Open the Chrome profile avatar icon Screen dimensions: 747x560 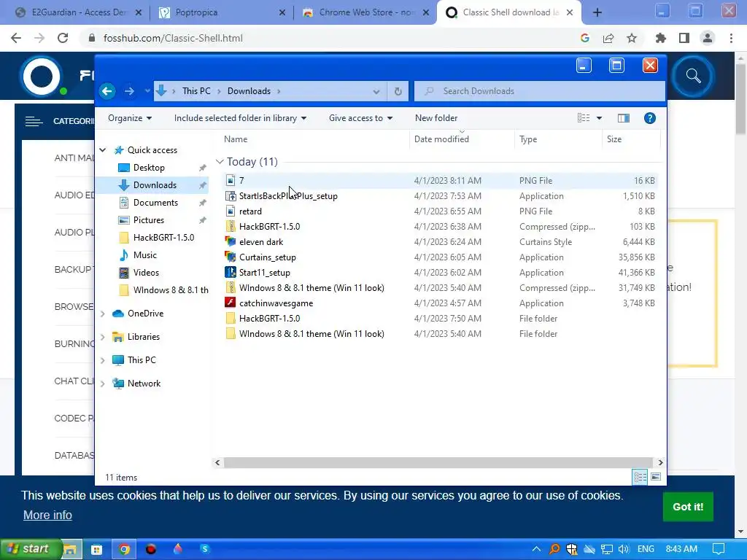708,38
